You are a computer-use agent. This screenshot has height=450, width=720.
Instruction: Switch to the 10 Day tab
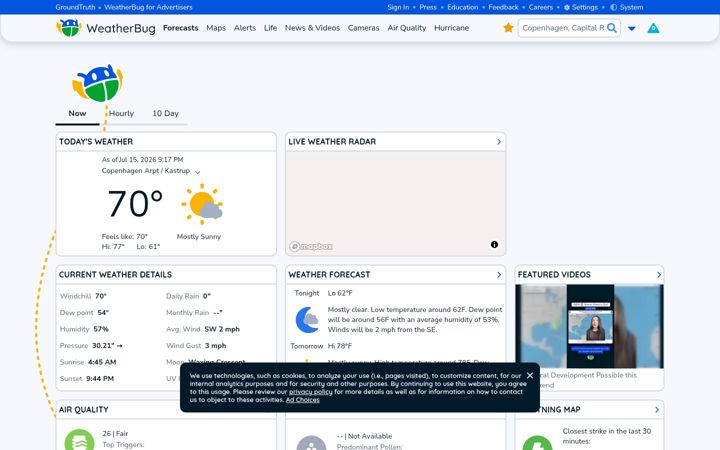(x=165, y=113)
